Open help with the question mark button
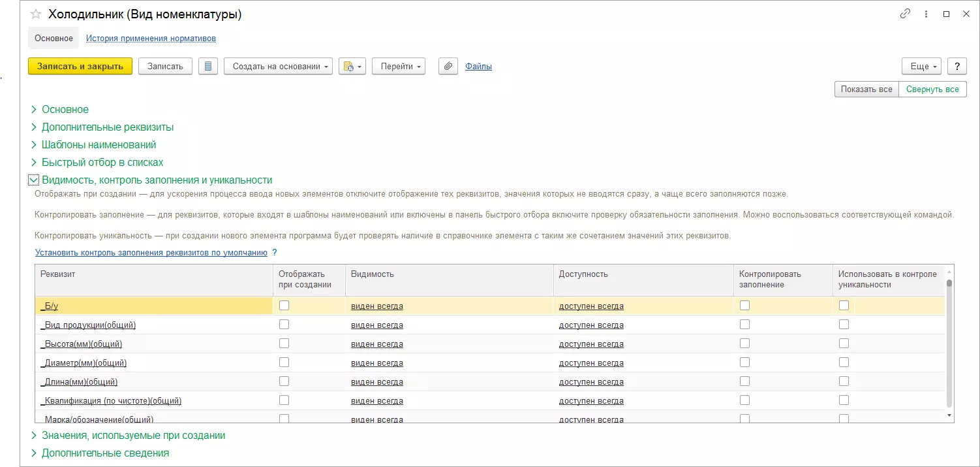The height and width of the screenshot is (467, 980). click(x=957, y=66)
